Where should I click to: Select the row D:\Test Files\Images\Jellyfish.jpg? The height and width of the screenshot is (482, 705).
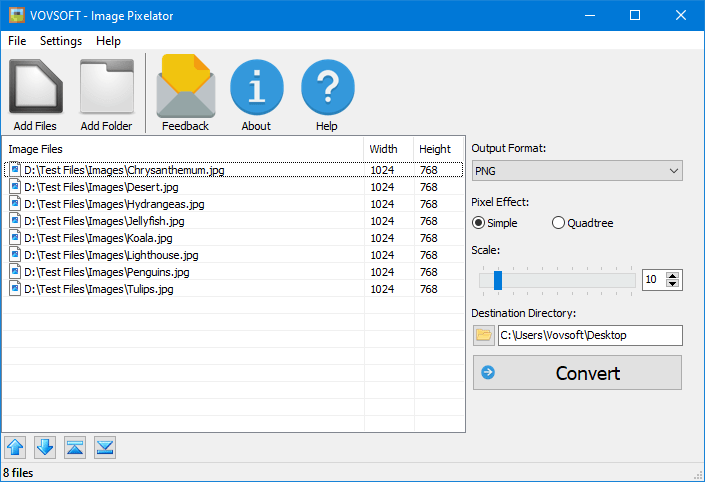click(233, 221)
